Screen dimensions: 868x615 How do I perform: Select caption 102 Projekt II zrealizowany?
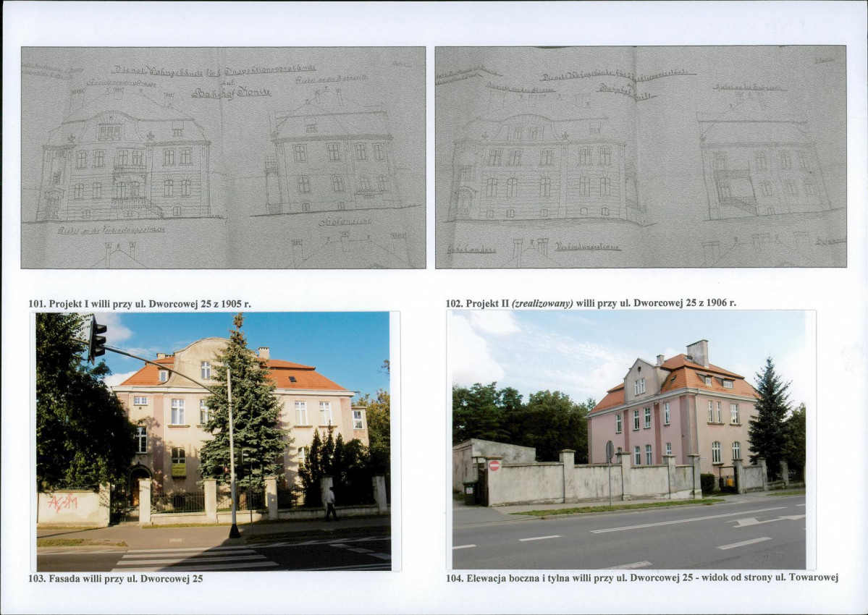coord(591,303)
